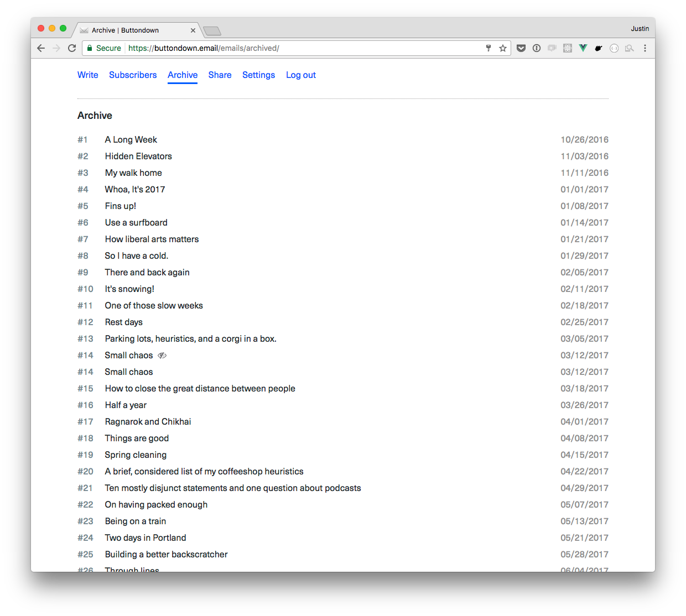Click the Archive page heading

pos(95,115)
